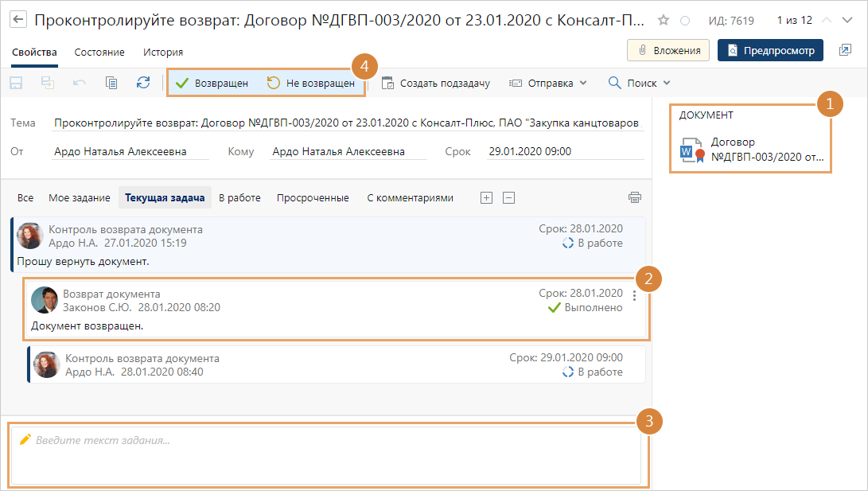Add task to favorites with star icon
The height and width of the screenshot is (491, 868).
click(x=664, y=20)
